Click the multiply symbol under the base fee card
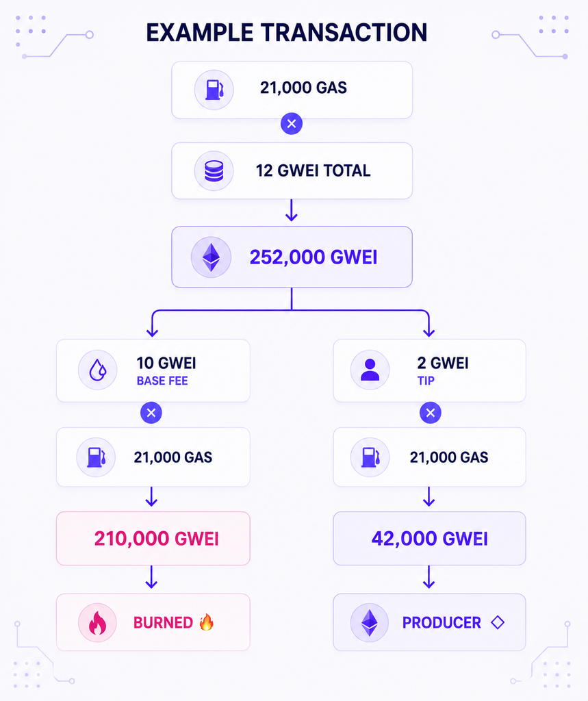Viewport: 588px width, 701px height. [151, 413]
